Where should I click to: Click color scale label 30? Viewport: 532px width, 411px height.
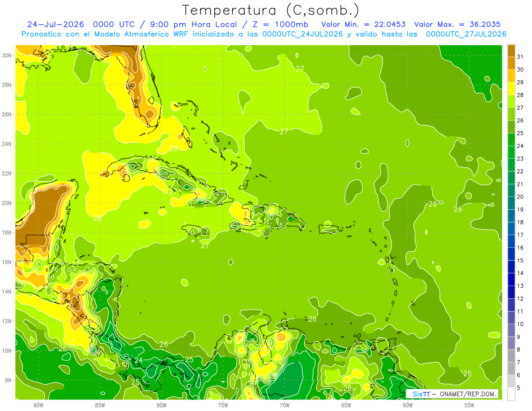pyautogui.click(x=520, y=69)
